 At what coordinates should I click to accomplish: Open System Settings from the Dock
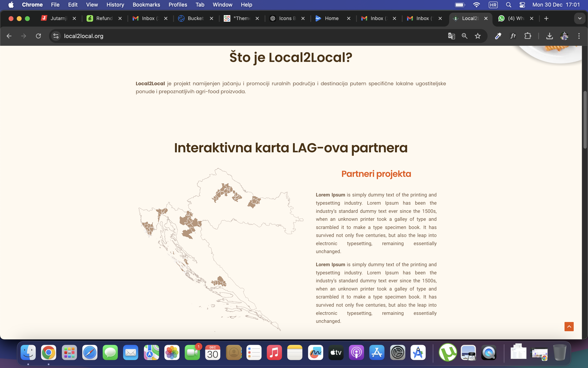(x=398, y=352)
